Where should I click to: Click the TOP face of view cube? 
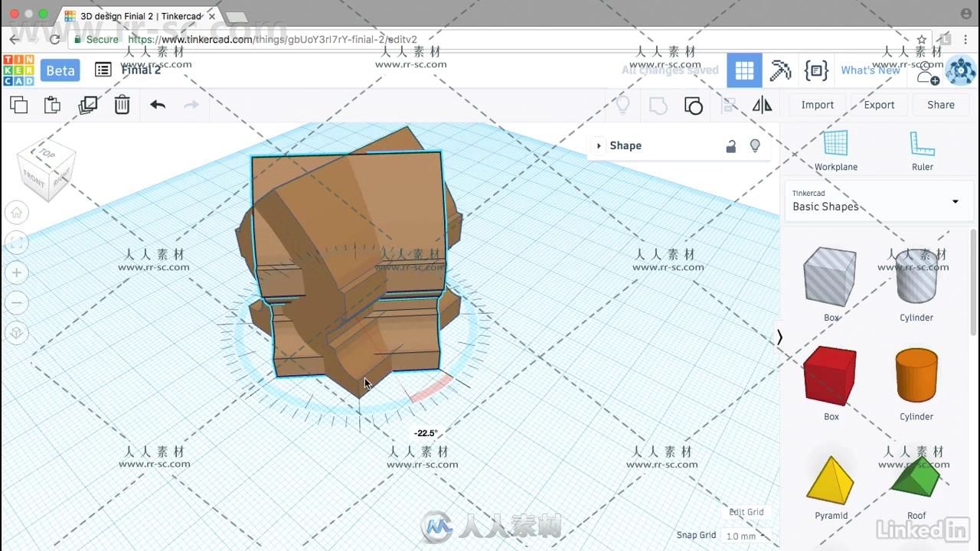coord(47,153)
